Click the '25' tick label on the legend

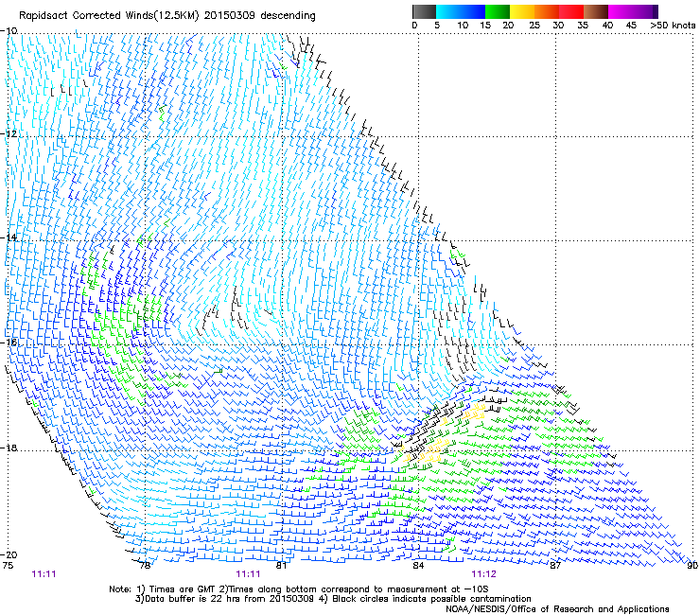click(534, 25)
